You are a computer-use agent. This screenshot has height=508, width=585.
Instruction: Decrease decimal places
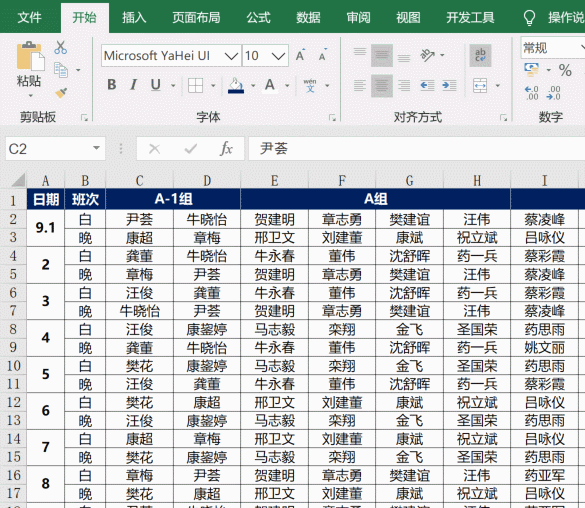[554, 93]
